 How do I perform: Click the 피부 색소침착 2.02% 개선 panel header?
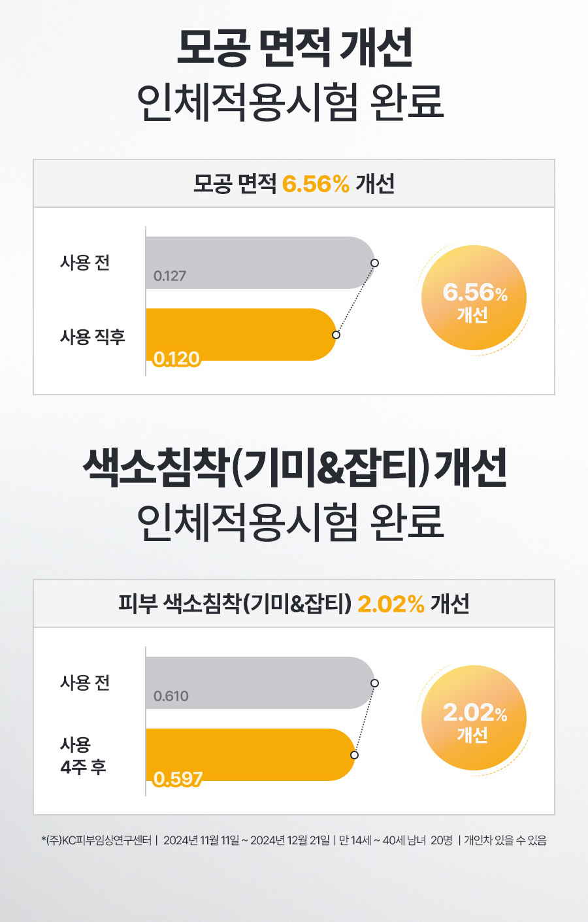(x=294, y=604)
